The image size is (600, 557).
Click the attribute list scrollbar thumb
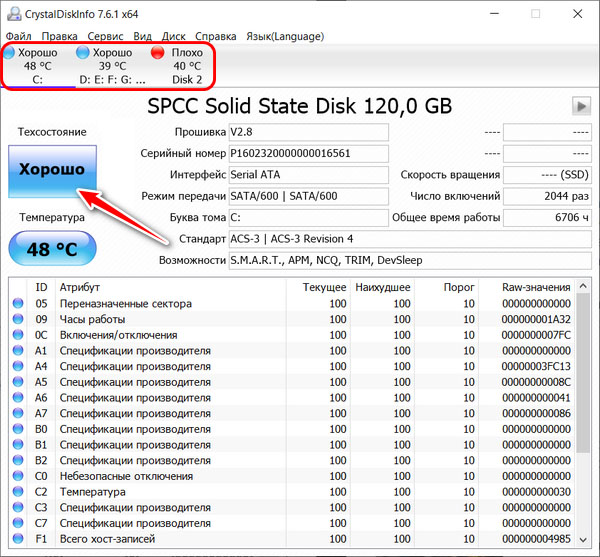click(x=583, y=373)
